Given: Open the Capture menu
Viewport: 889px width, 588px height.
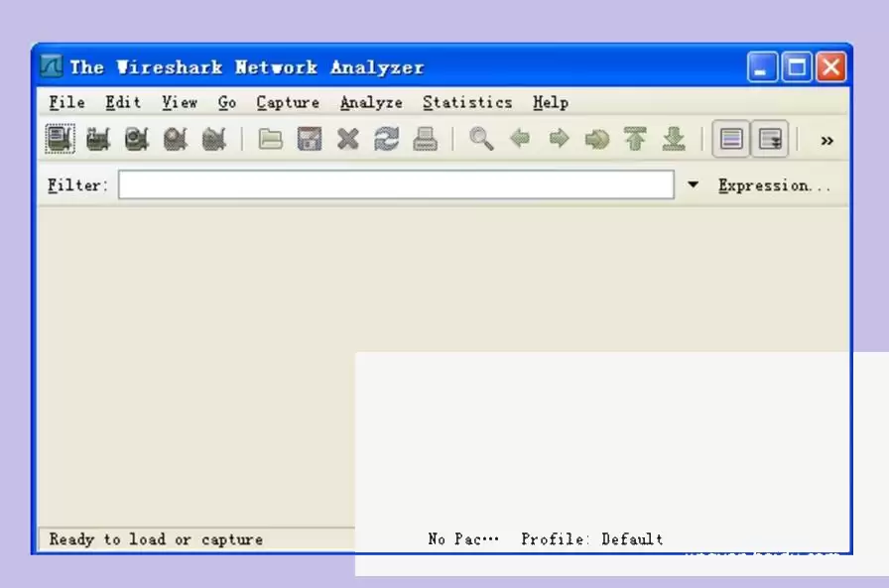Looking at the screenshot, I should (x=288, y=102).
